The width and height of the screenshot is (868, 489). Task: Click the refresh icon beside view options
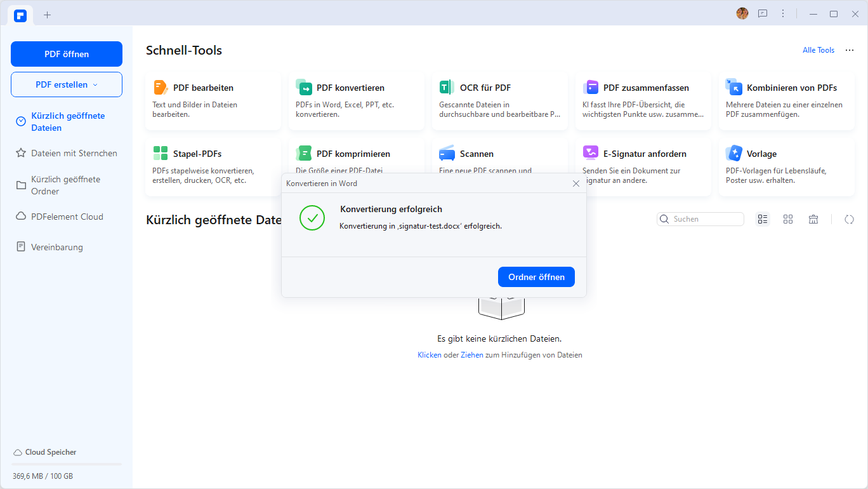coord(849,219)
